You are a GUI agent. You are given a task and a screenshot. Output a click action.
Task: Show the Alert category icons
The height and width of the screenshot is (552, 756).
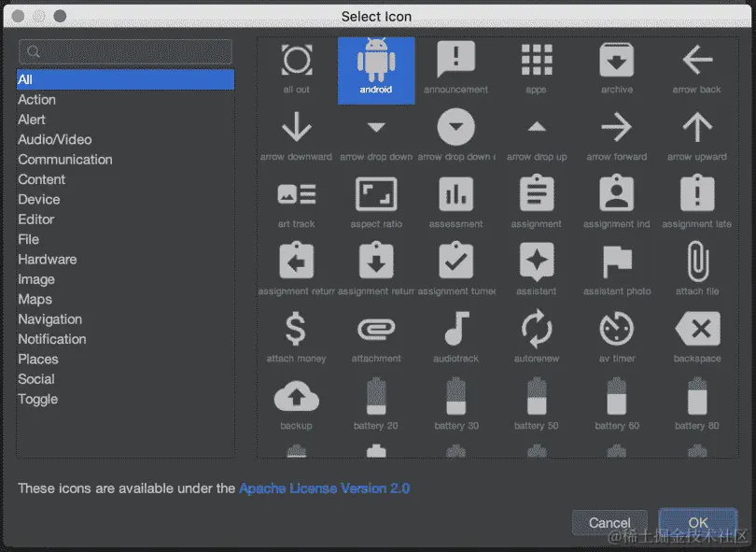tap(125, 120)
